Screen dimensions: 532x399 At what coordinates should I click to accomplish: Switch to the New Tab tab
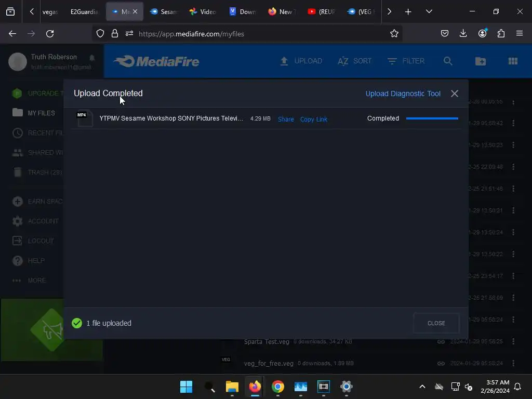click(283, 12)
